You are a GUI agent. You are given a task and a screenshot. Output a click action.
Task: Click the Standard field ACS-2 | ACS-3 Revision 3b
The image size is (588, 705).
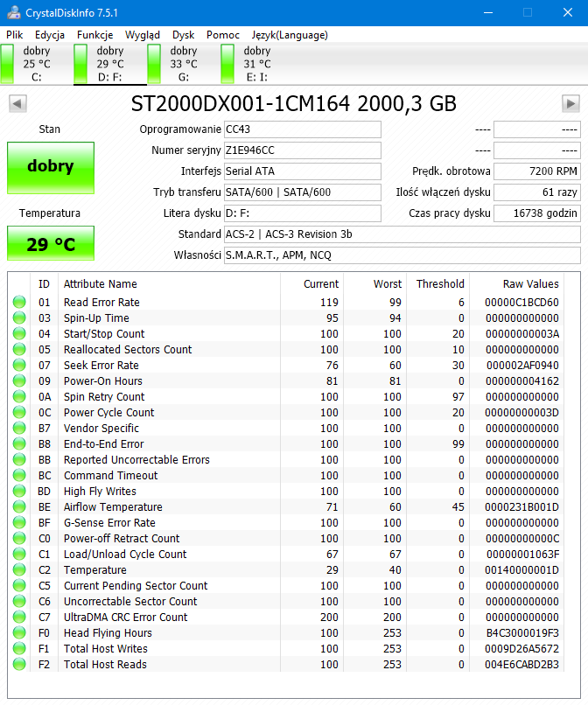(402, 234)
